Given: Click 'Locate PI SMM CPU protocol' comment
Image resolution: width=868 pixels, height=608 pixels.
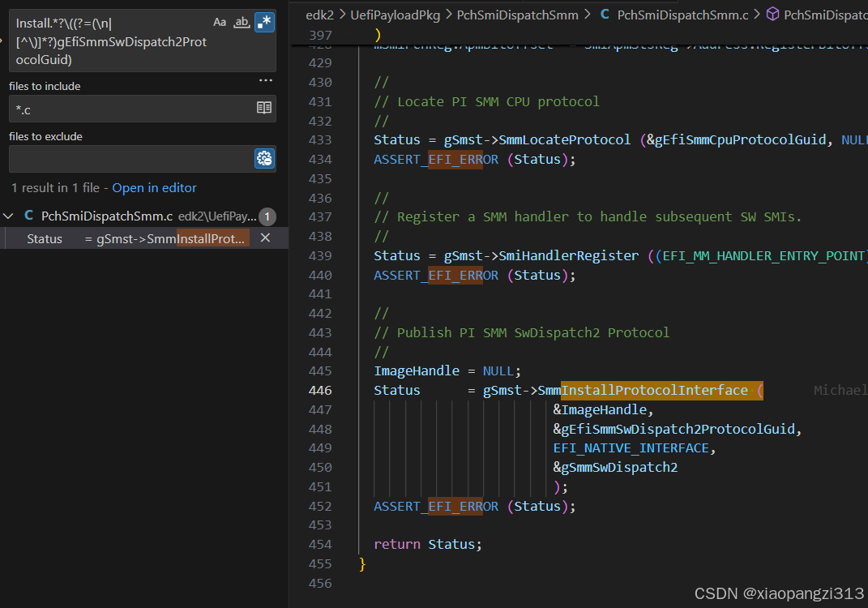Looking at the screenshot, I should point(486,102).
